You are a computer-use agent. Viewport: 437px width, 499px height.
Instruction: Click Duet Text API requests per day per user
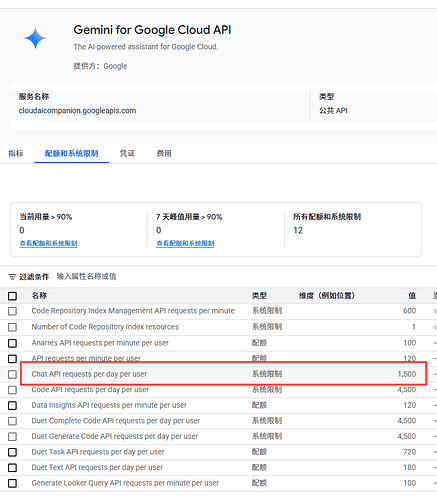tap(97, 467)
